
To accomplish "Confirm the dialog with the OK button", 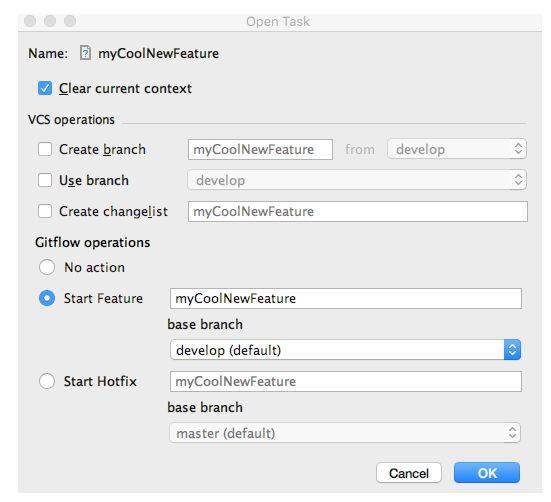I will click(487, 473).
